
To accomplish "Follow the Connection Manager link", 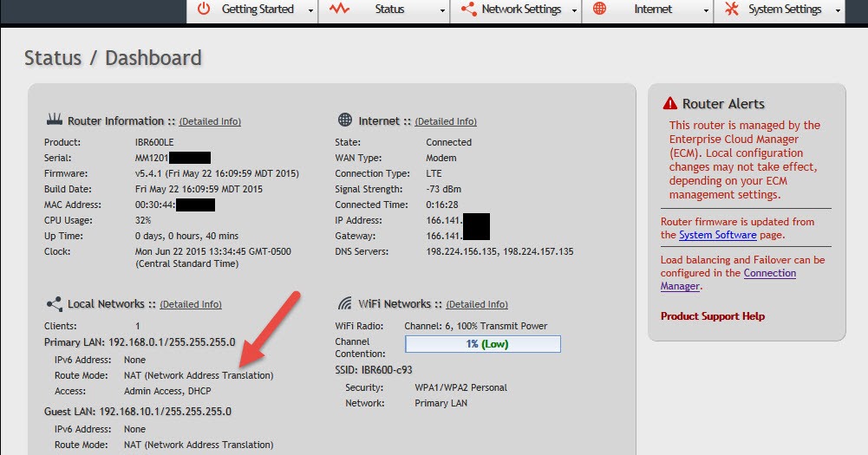I will coord(728,280).
